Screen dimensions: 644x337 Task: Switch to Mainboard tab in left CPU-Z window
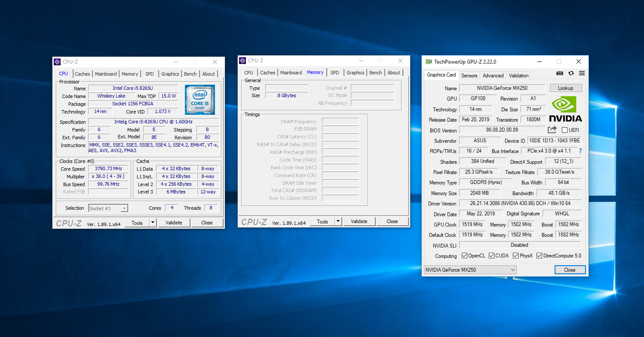[106, 74]
